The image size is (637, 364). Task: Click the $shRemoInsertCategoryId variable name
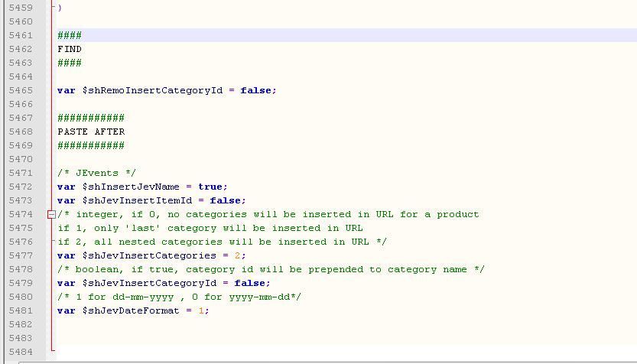coord(152,90)
